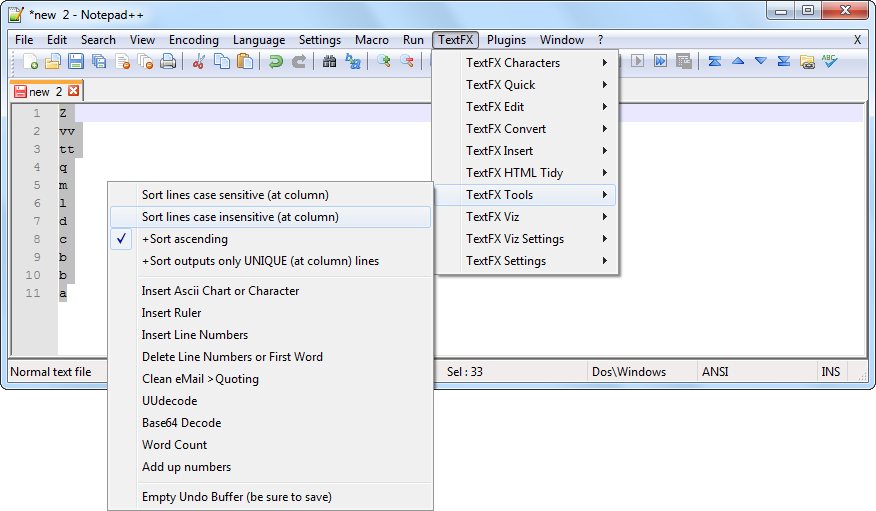Click the ABC spell check icon
The image size is (876, 511).
[x=830, y=61]
